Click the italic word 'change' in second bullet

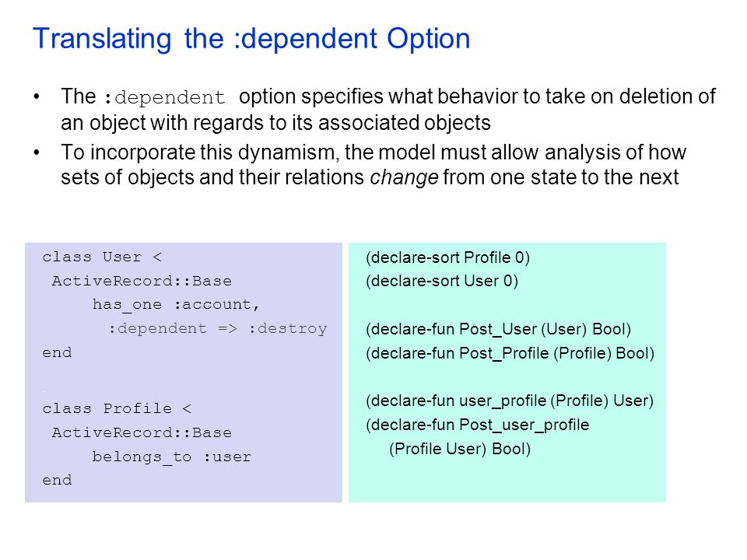click(x=404, y=177)
